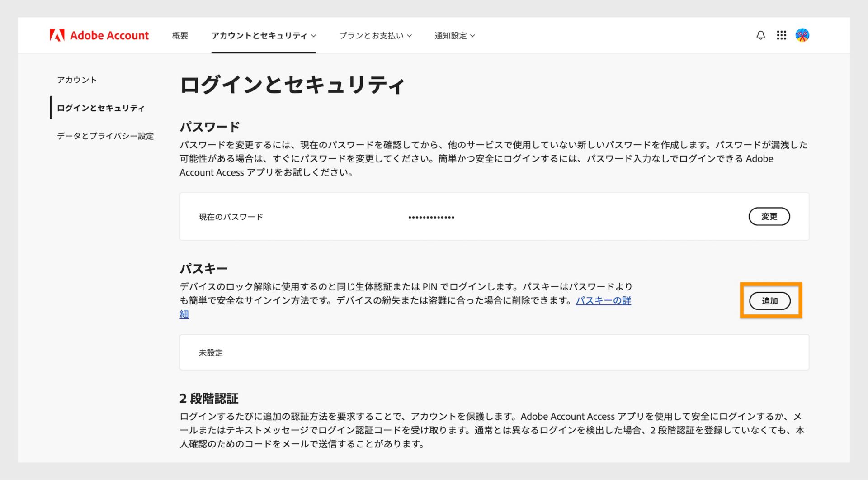The image size is (868, 480).
Task: Select the アカウントとセキュリティ nav tab
Action: [x=259, y=36]
